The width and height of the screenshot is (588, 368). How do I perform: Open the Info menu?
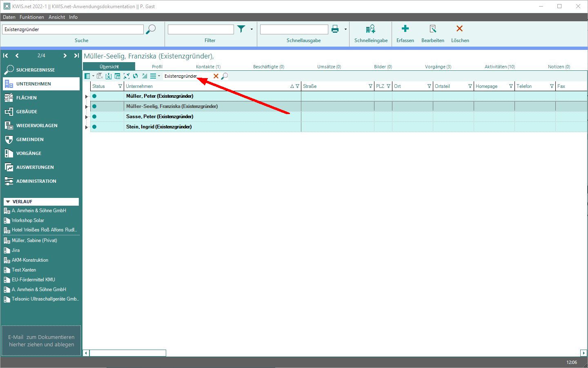point(73,17)
